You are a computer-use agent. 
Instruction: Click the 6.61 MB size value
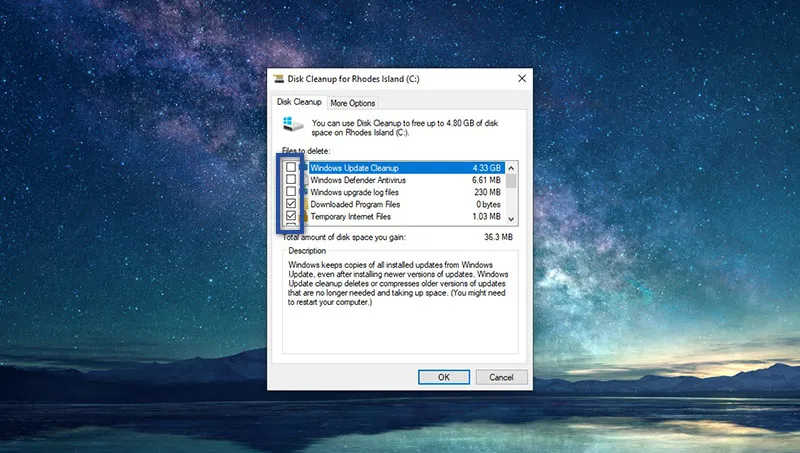click(x=486, y=180)
